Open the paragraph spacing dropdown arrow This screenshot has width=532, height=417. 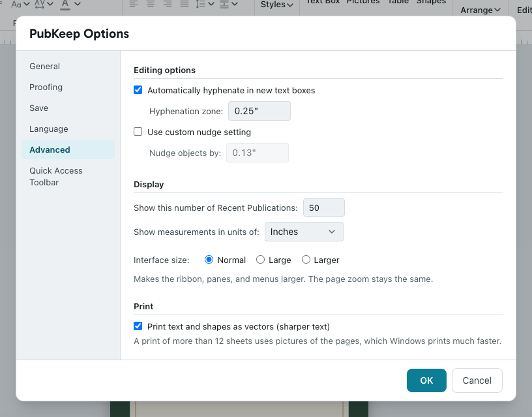click(235, 4)
